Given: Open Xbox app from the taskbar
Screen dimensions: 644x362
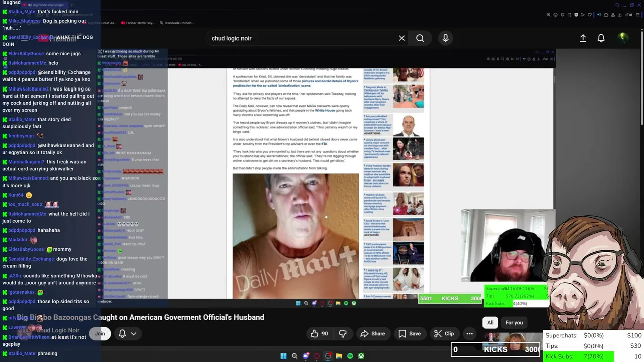Looking at the screenshot, I should click(x=361, y=356).
